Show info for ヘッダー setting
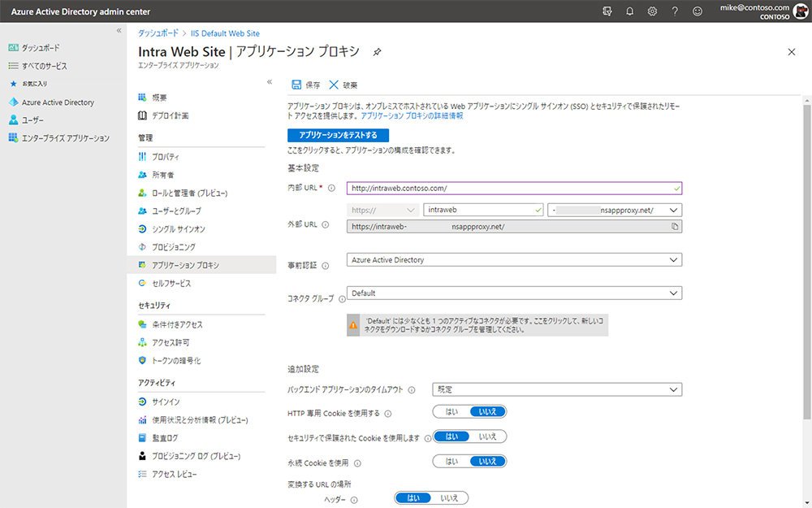Image resolution: width=812 pixels, height=508 pixels. point(354,500)
